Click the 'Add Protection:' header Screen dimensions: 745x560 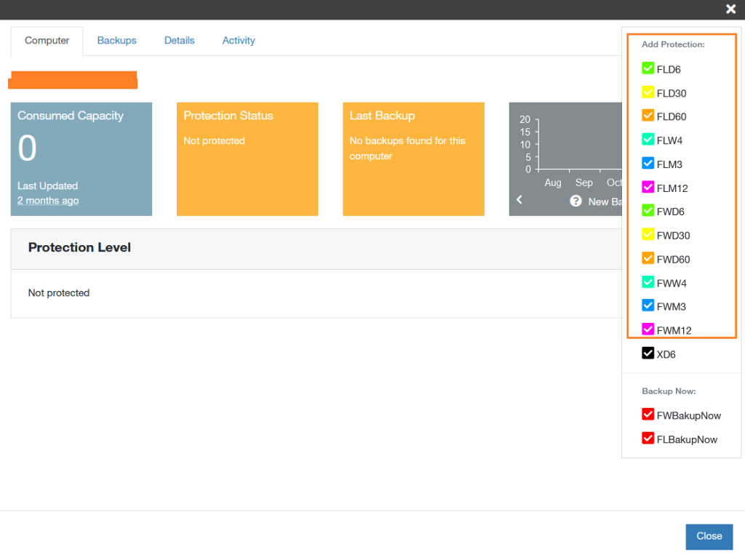[673, 44]
